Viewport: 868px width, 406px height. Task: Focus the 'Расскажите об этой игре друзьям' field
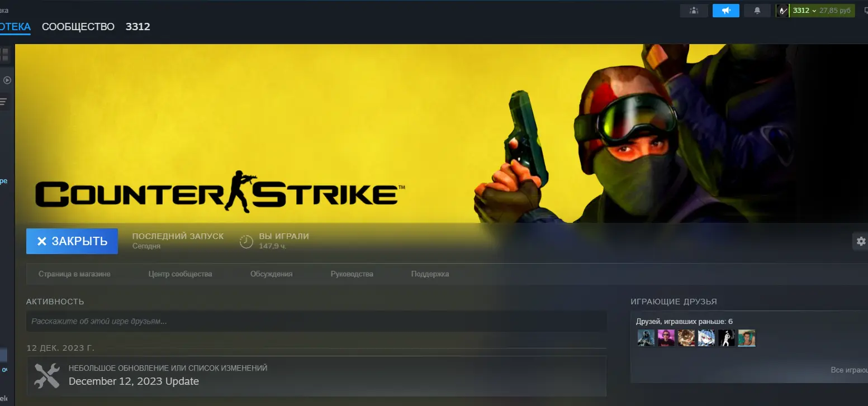pyautogui.click(x=316, y=322)
